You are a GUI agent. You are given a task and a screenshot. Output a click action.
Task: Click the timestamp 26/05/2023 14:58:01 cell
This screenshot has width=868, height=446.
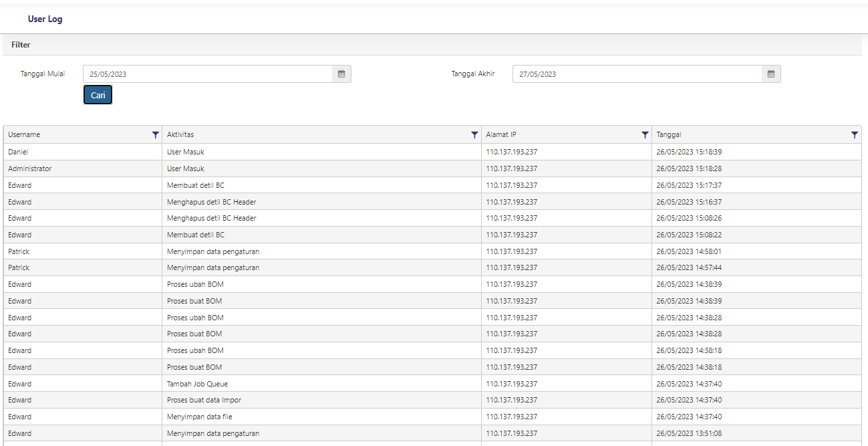click(689, 251)
